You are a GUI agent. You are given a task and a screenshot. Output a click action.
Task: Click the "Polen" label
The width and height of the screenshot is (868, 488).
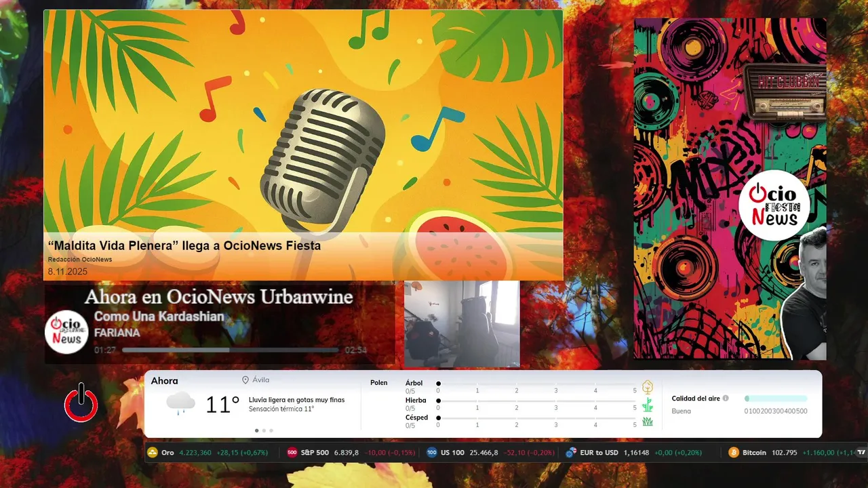pyautogui.click(x=379, y=383)
